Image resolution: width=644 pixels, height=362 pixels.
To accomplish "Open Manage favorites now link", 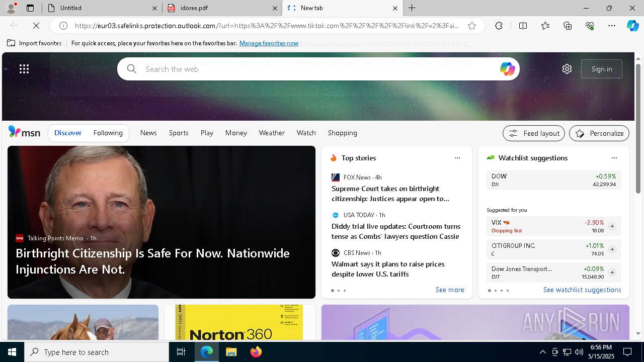I will [x=269, y=43].
